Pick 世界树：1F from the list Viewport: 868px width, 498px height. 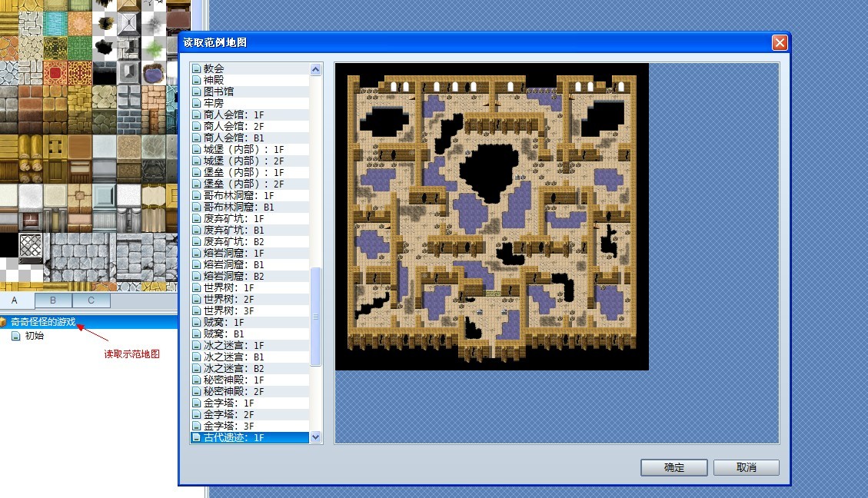coord(250,287)
